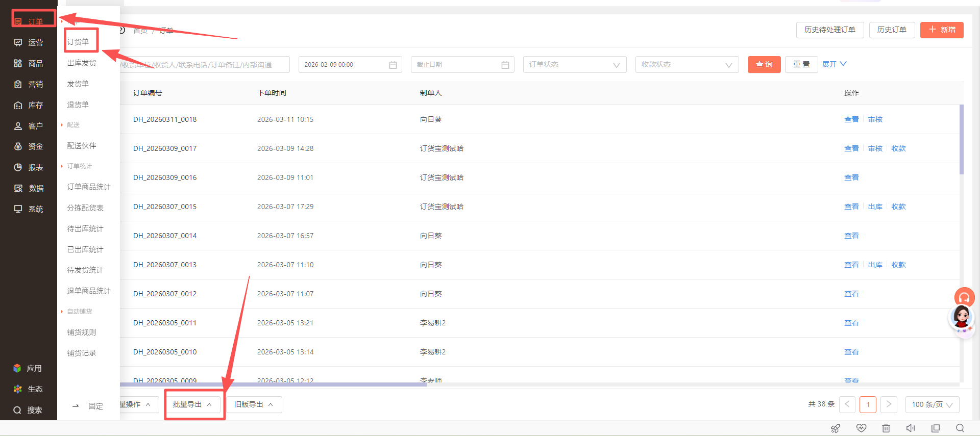Click the 搜索 magnifier in sidebar
980x436 pixels.
[x=17, y=410]
